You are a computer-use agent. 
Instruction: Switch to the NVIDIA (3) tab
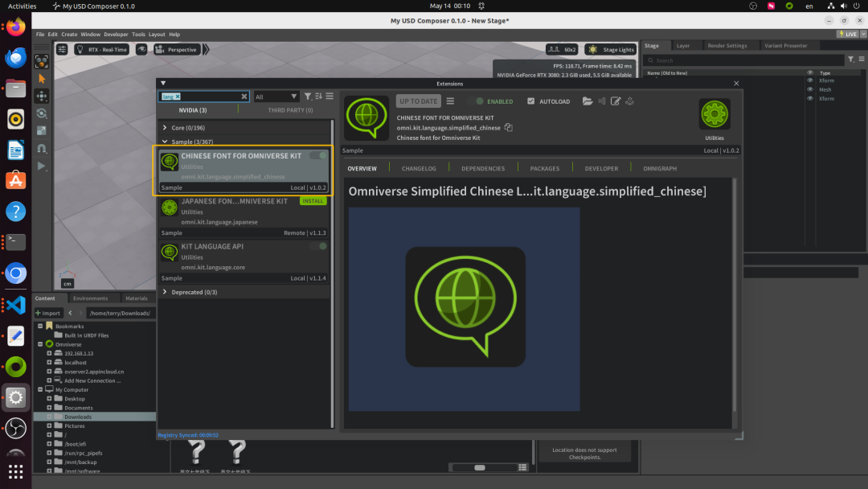193,110
